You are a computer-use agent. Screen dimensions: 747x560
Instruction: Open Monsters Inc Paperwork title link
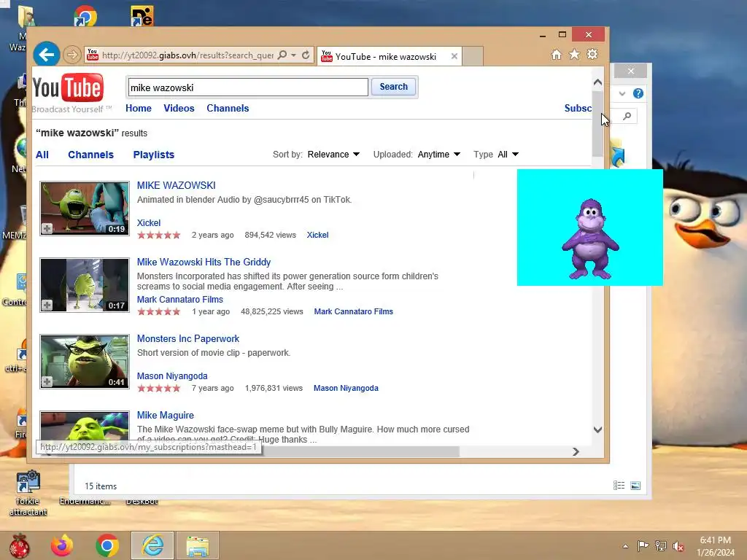point(188,338)
